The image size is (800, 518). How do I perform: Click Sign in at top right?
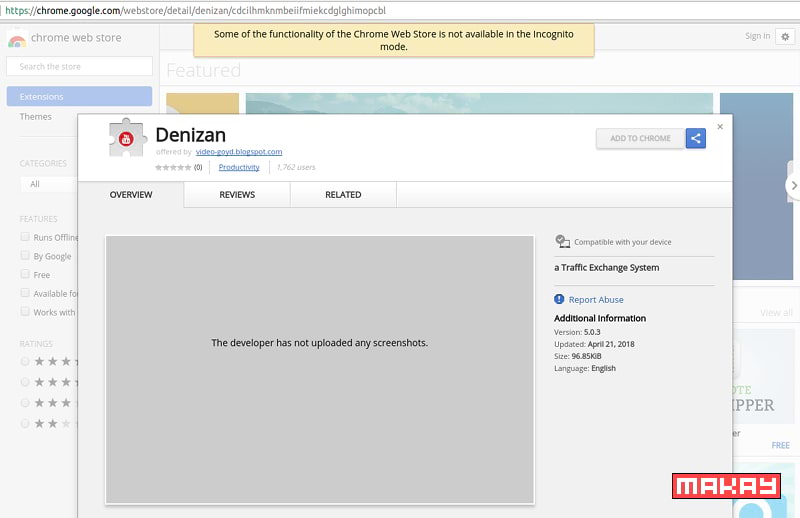(757, 36)
